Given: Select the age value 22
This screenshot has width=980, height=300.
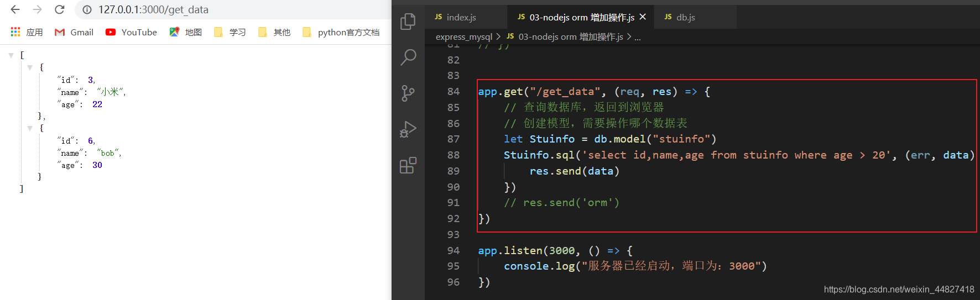Looking at the screenshot, I should pos(97,104).
